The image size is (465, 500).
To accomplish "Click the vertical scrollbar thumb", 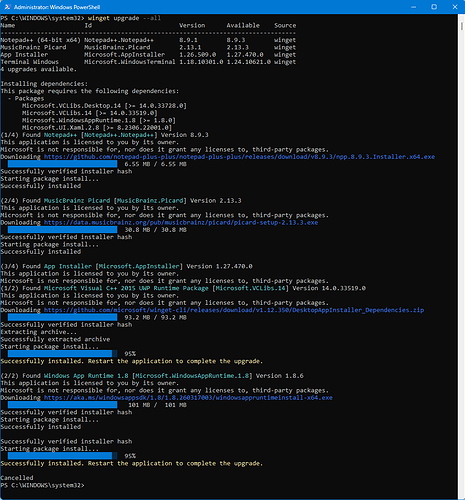I will click(x=462, y=26).
